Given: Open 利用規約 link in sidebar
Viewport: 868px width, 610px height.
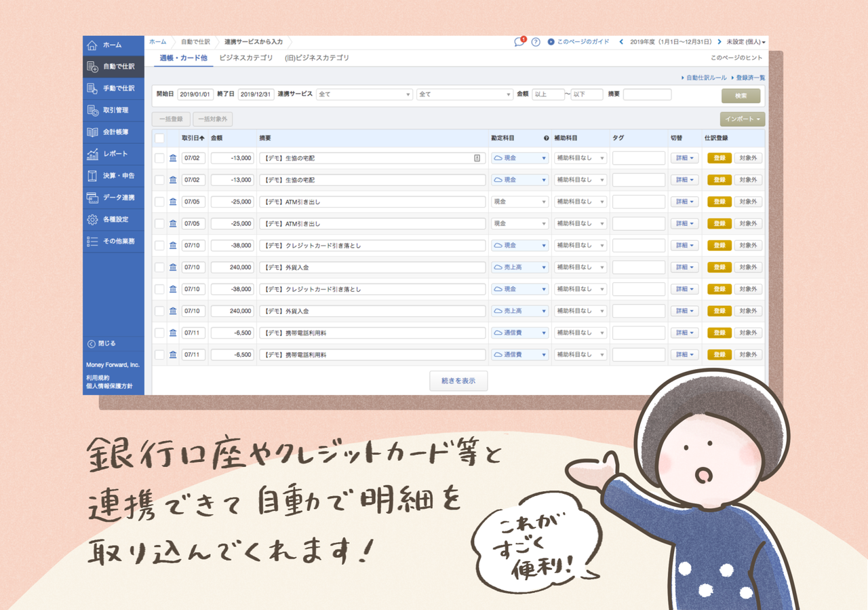Looking at the screenshot, I should pos(98,377).
